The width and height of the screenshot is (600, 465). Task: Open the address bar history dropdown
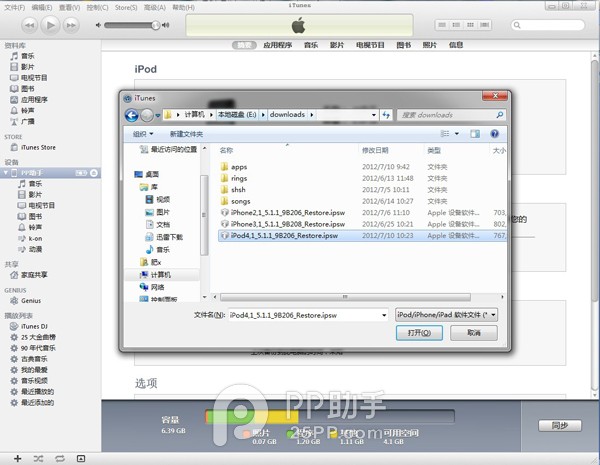tap(373, 115)
